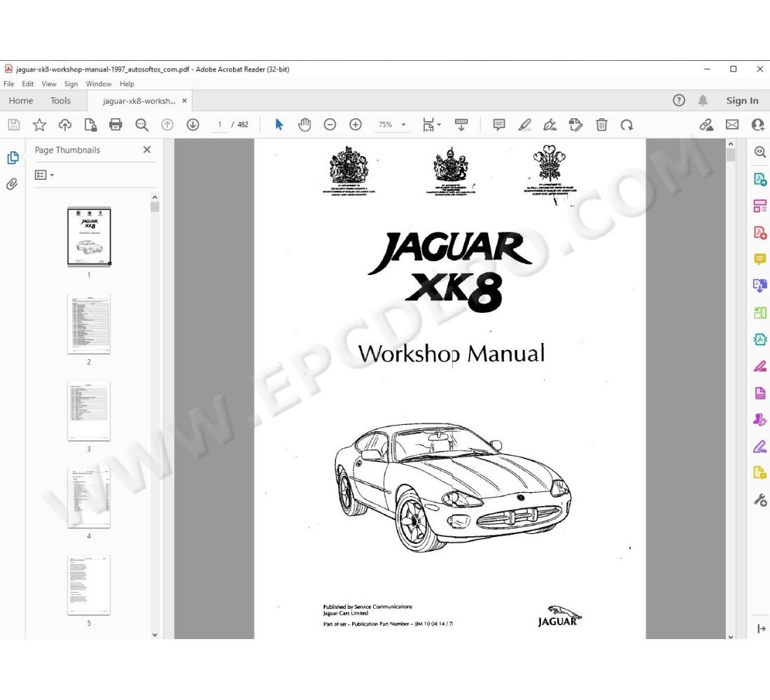
Task: Select the jaguar-xk8-worksh... document tab
Action: (139, 101)
